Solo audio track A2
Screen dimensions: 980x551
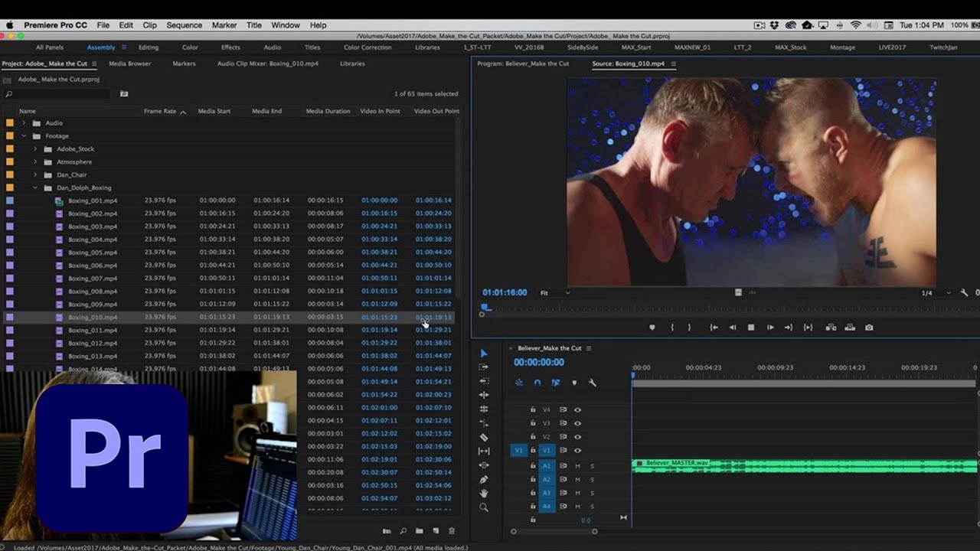coord(592,480)
